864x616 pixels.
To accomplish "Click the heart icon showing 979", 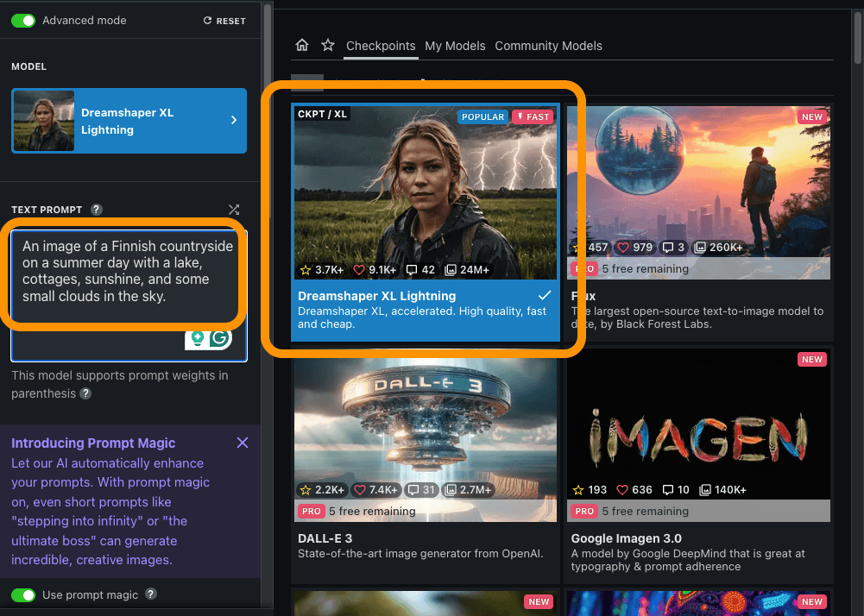I will [x=623, y=248].
